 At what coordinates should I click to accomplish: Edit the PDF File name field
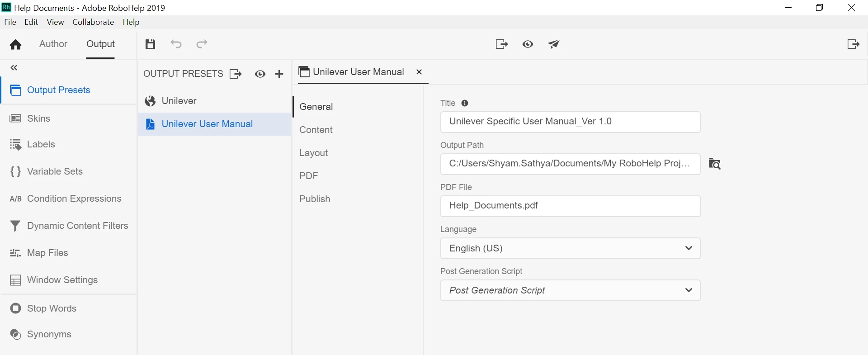570,206
